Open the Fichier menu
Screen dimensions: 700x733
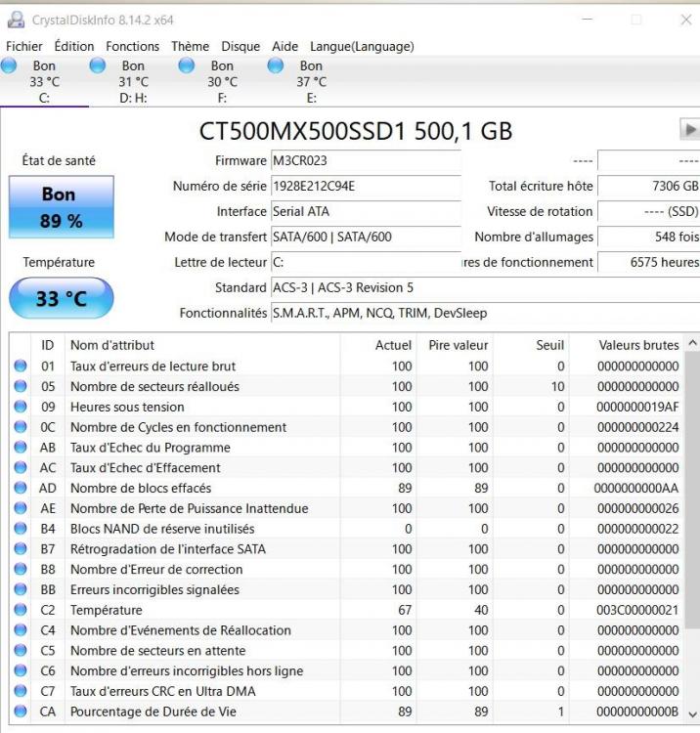click(x=25, y=46)
